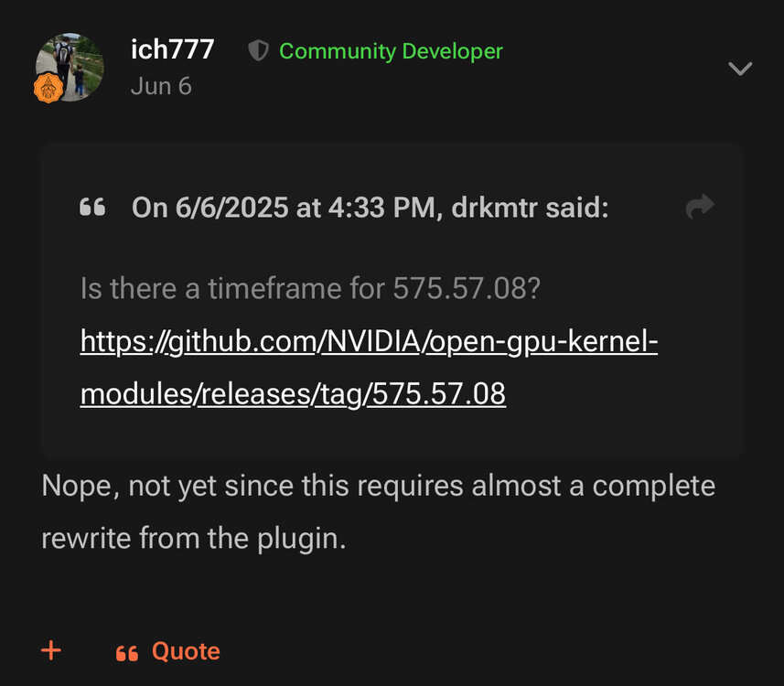
Task: Jump to the original post via the arrow icon
Action: coord(700,207)
